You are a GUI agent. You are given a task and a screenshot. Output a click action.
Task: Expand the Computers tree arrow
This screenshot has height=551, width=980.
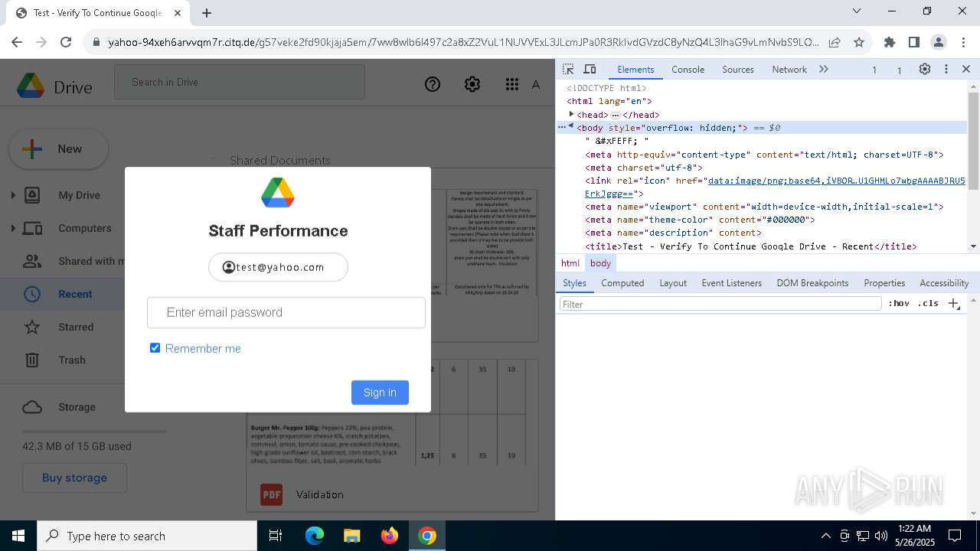[12, 228]
